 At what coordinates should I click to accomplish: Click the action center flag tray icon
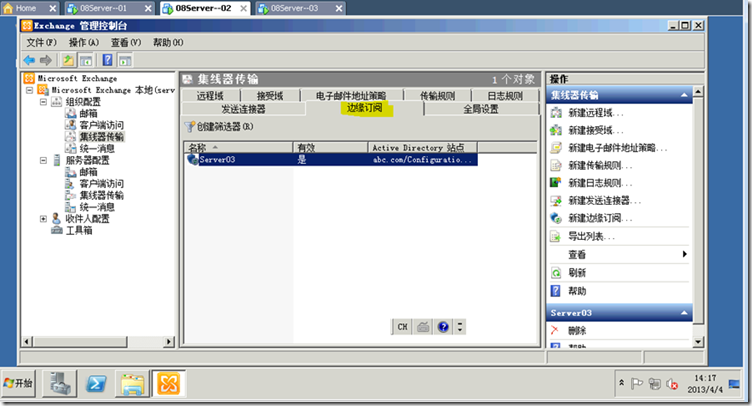pos(637,383)
